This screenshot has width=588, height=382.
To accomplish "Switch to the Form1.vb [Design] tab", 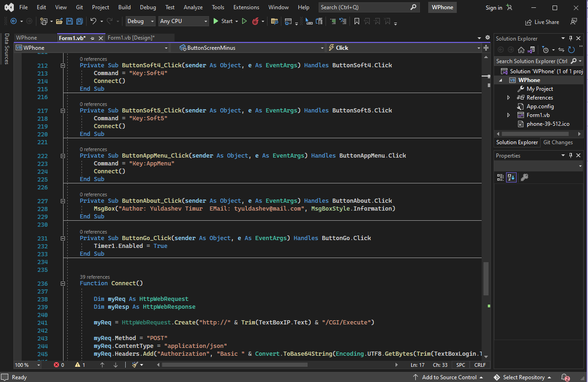I will coord(131,38).
